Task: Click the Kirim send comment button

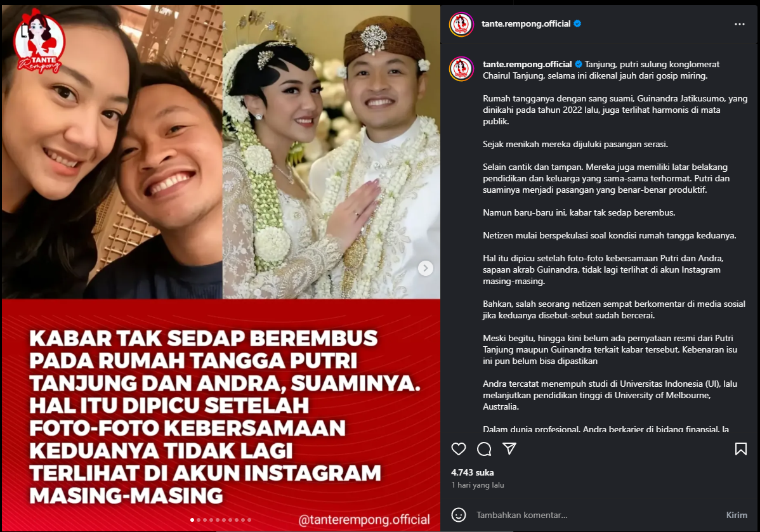Action: (737, 515)
